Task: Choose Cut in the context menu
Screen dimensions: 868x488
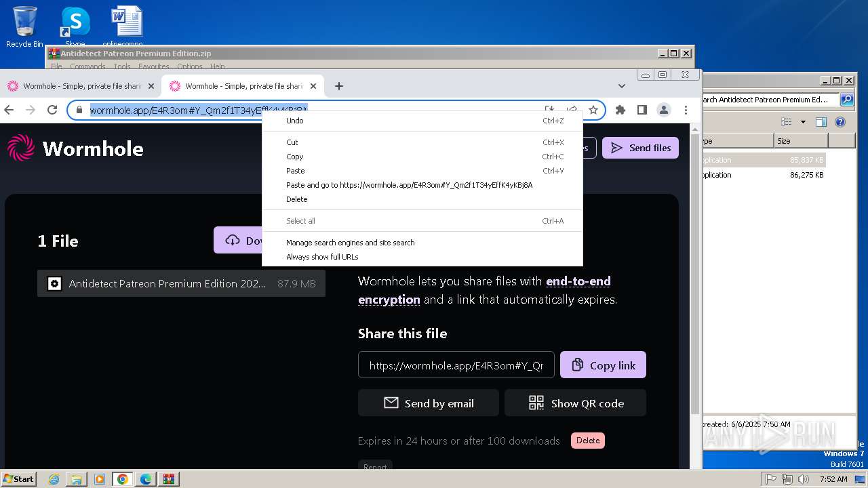Action: coord(422,142)
